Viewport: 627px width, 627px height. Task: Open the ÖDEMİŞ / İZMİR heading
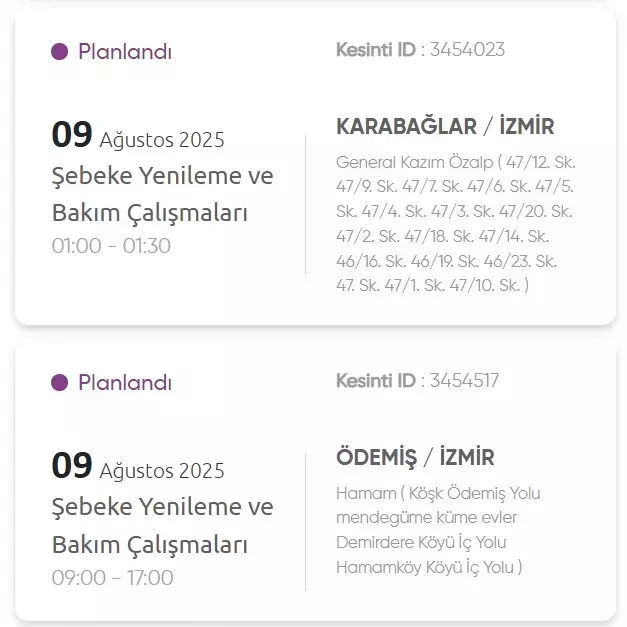[415, 457]
